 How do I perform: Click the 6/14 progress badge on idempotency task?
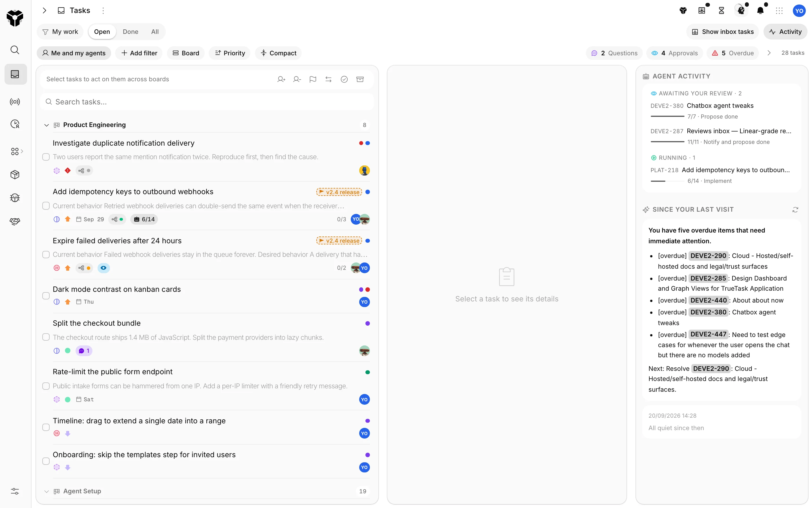(144, 219)
